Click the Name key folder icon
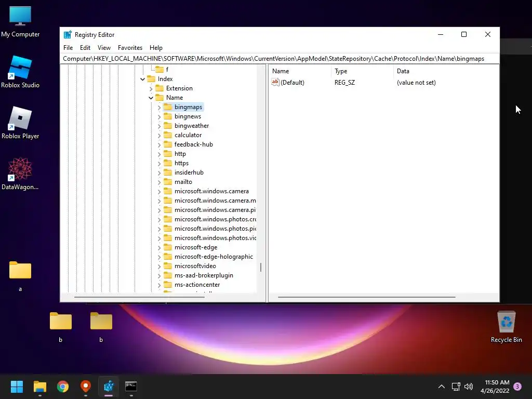The width and height of the screenshot is (532, 399). click(x=159, y=97)
